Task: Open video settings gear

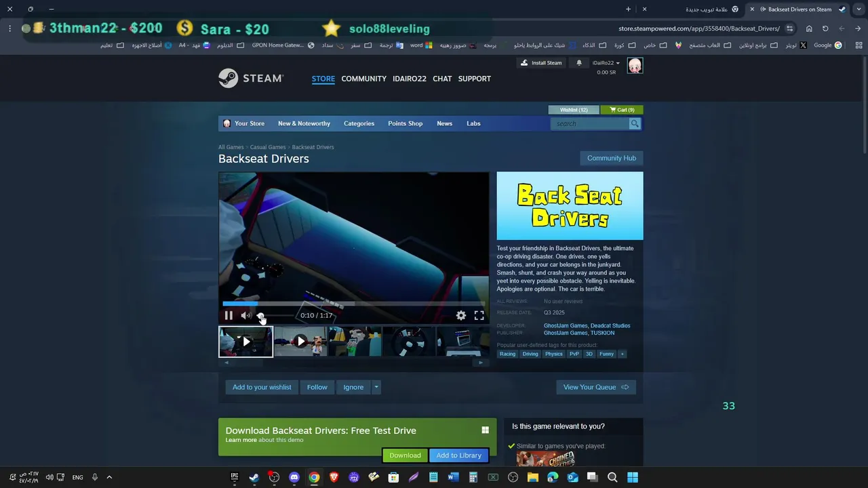Action: point(461,315)
